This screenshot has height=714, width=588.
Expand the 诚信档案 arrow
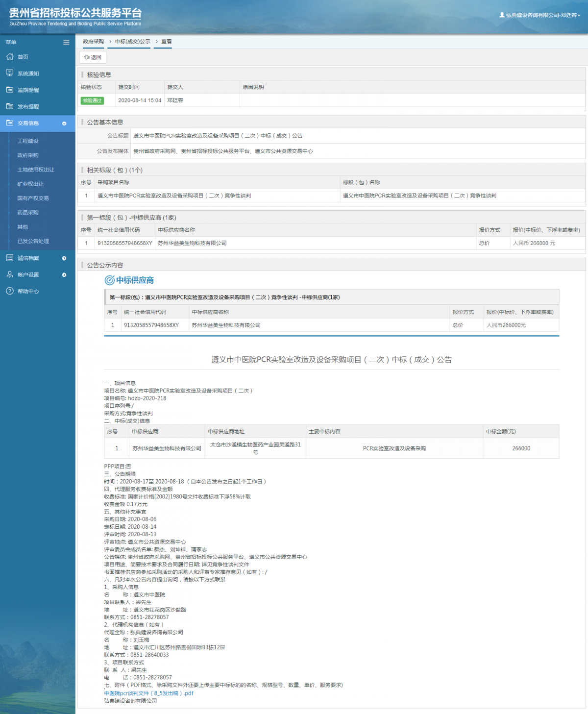pos(64,258)
